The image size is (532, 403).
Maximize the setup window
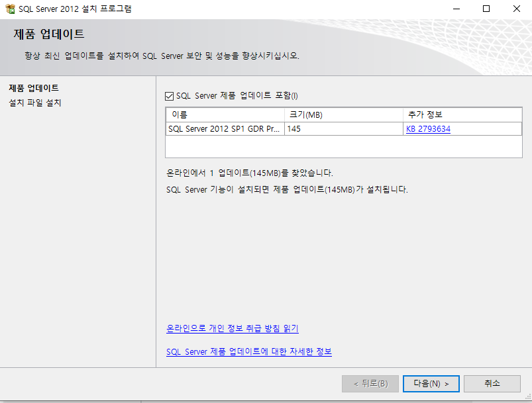(x=486, y=9)
